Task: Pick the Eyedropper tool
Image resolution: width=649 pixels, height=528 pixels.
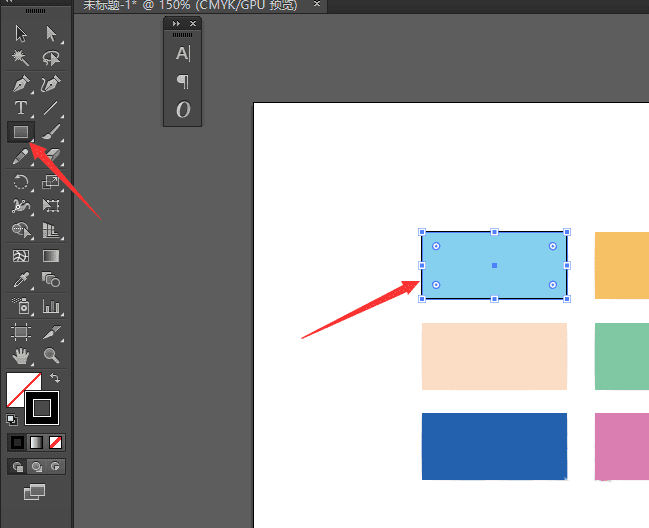Action: pyautogui.click(x=21, y=280)
